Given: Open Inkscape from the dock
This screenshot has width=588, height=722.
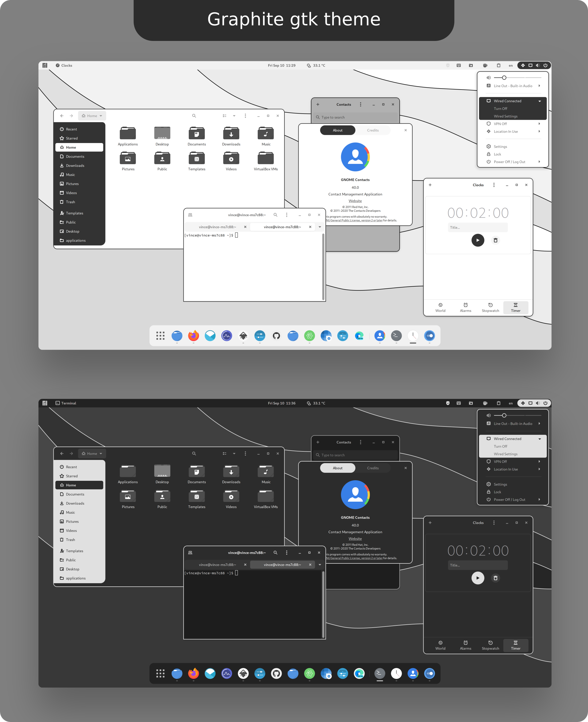Looking at the screenshot, I should pos(243,336).
